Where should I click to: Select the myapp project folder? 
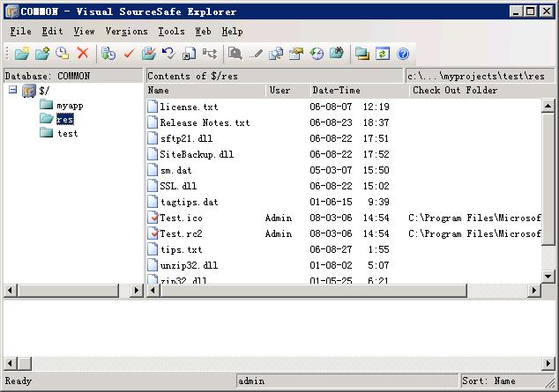[x=70, y=106]
